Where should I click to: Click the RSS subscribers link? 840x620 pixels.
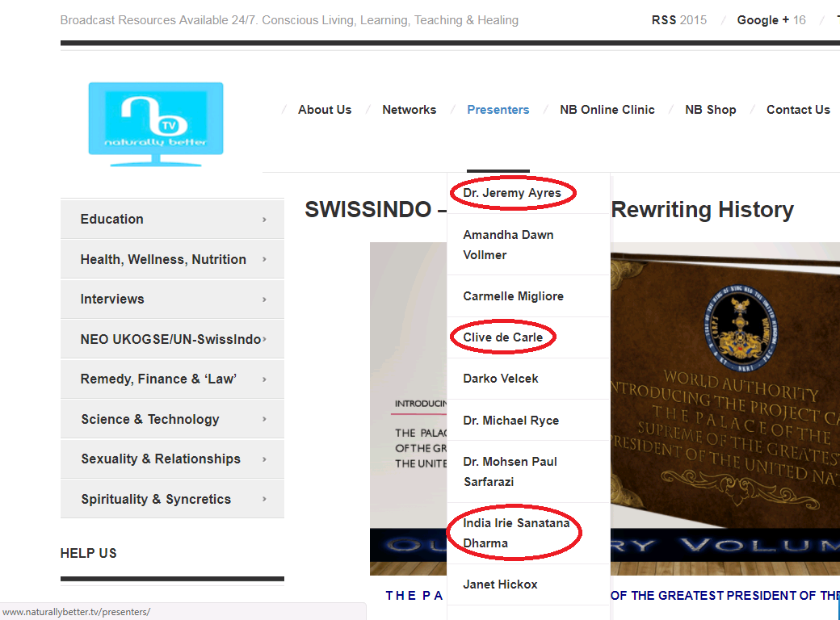click(678, 20)
